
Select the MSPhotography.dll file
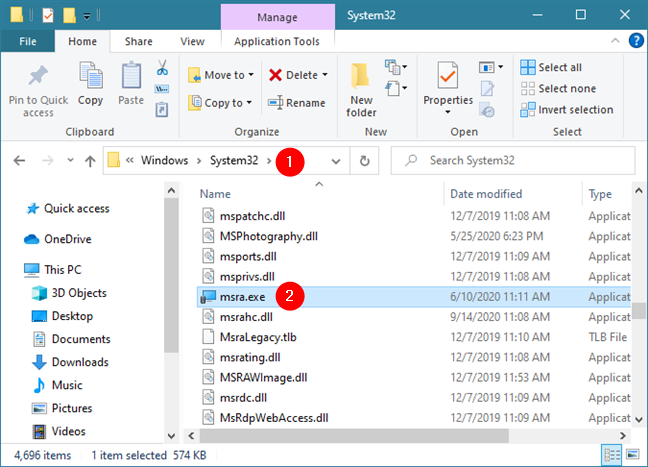coord(269,236)
